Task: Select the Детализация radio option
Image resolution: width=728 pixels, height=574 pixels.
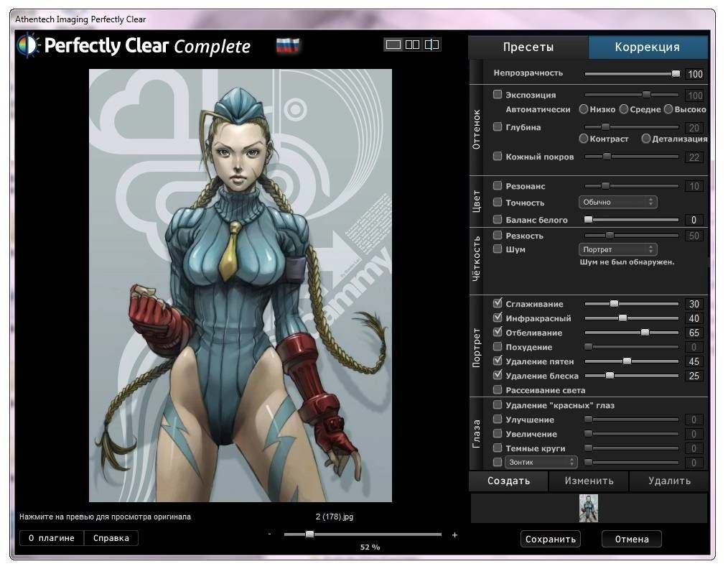Action: (646, 139)
